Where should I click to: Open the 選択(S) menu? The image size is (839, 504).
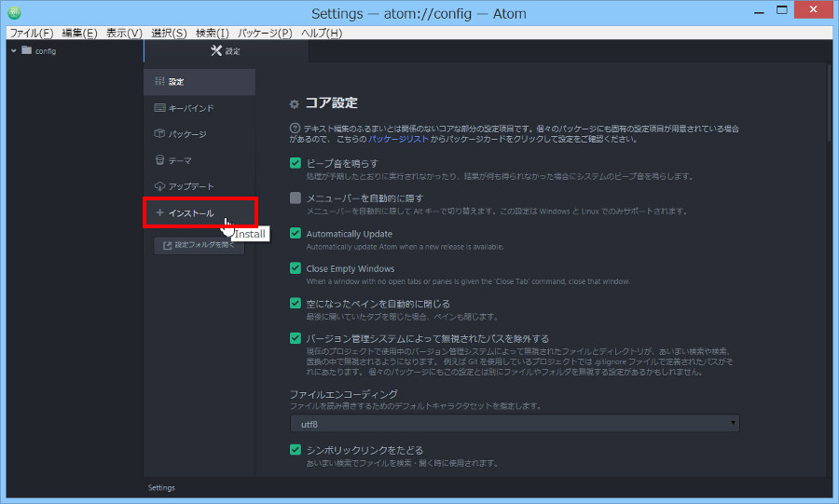[169, 34]
